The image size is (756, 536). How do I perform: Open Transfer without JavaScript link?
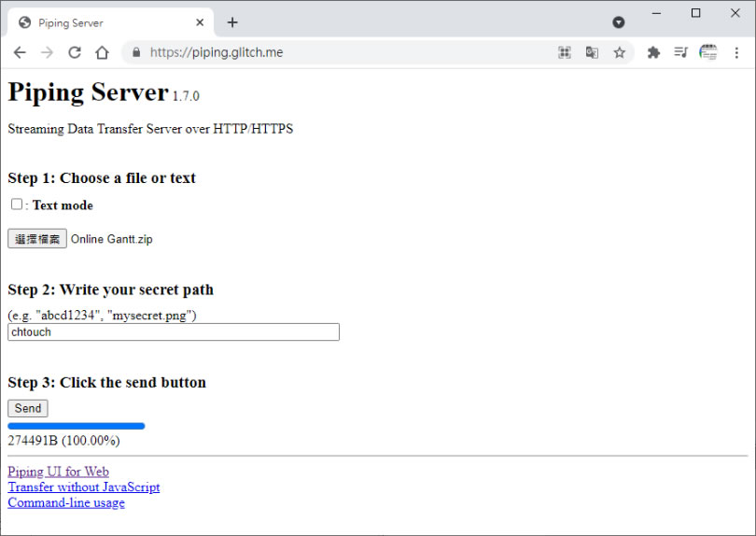coord(84,487)
